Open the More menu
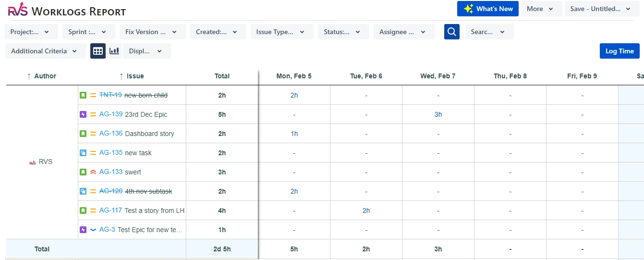 click(540, 9)
